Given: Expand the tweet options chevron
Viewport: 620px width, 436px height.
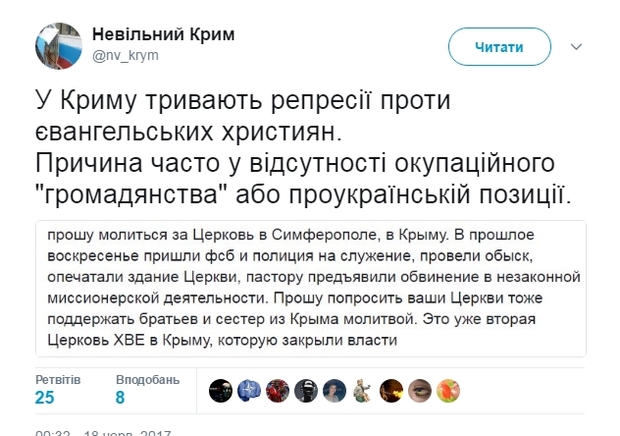Looking at the screenshot, I should pos(577,47).
